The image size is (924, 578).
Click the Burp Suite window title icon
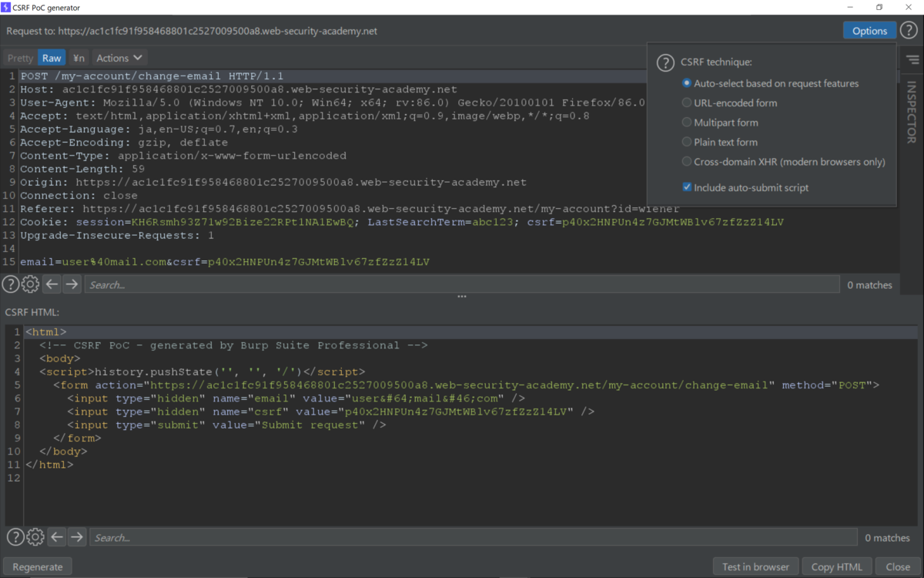(6, 7)
